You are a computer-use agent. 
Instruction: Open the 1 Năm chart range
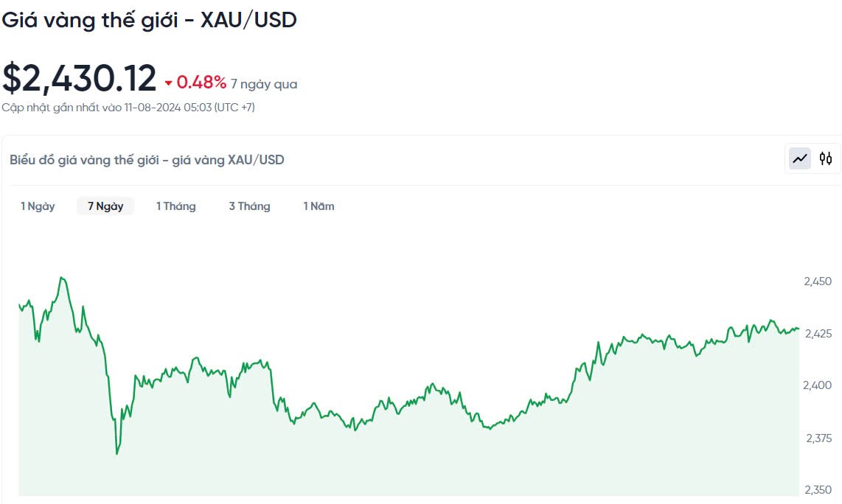(319, 206)
